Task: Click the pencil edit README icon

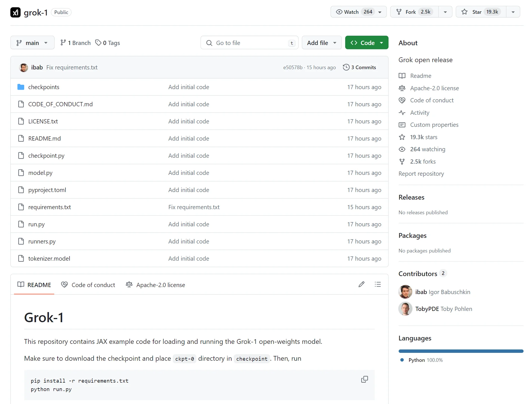Action: pos(362,285)
